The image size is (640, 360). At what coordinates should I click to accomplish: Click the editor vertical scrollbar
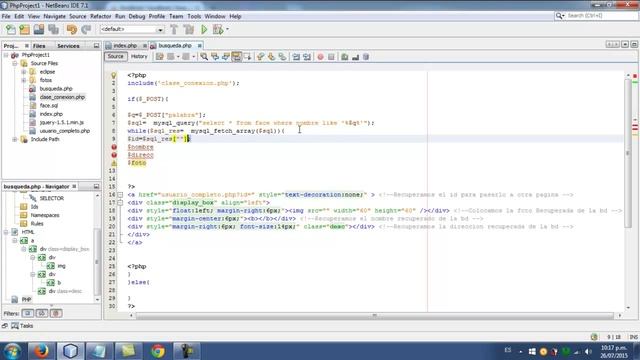tap(628, 153)
